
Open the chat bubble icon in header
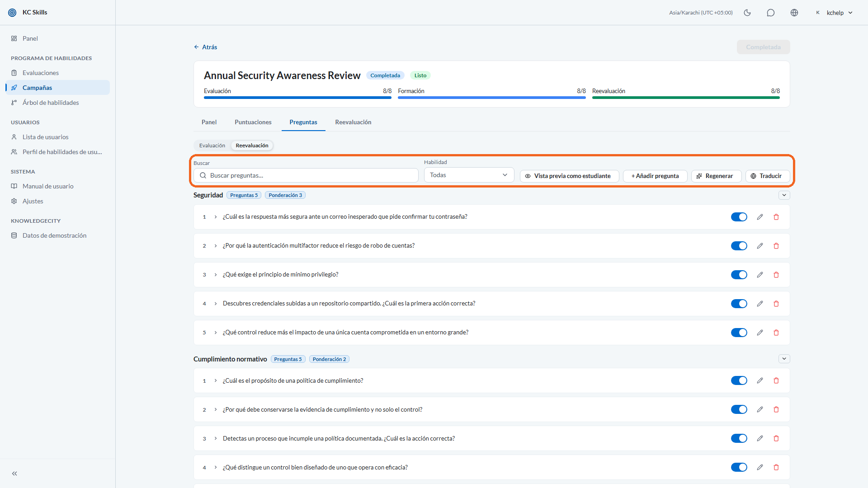(x=771, y=13)
